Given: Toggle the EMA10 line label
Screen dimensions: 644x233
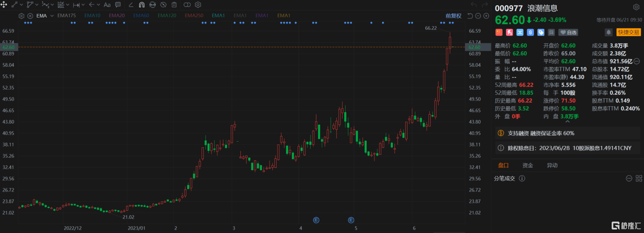Looking at the screenshot, I should [x=92, y=16].
